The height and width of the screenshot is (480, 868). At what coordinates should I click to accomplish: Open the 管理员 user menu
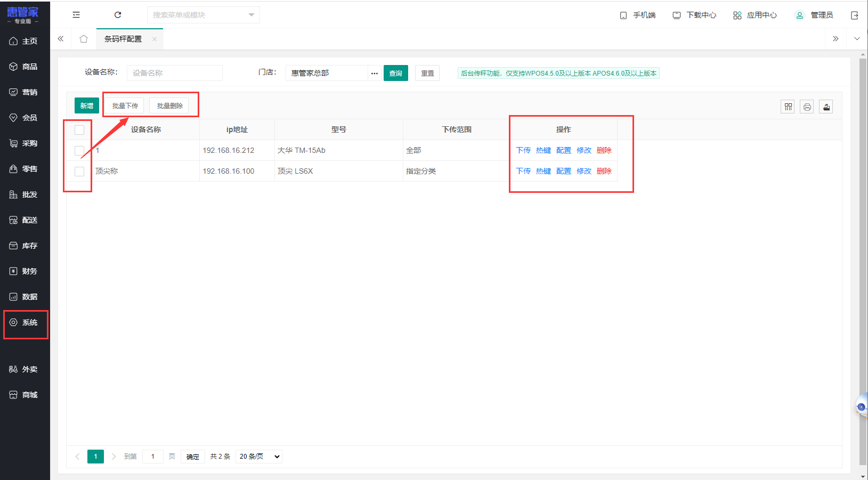pos(814,15)
